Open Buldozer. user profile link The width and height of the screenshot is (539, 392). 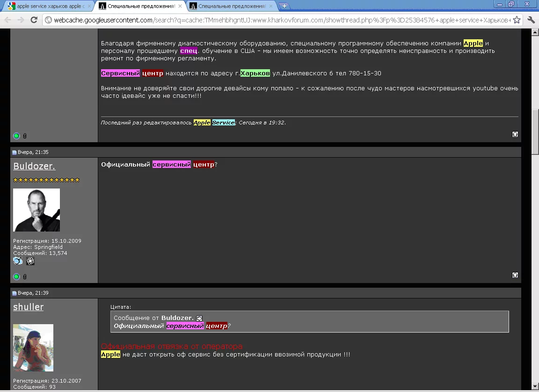pos(34,166)
